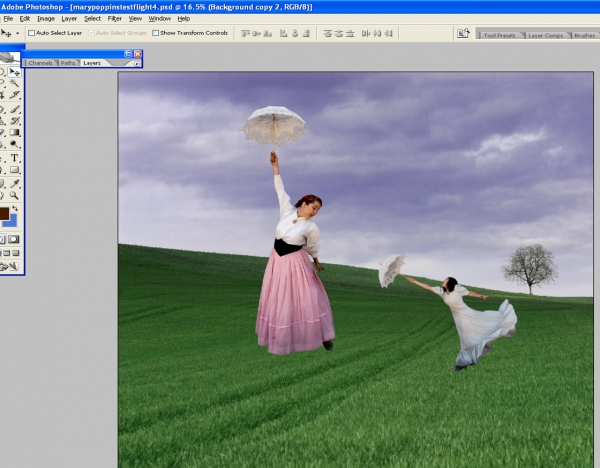Open Layer Comps tab in palette well
Screen dimensions: 600x468
coord(545,35)
